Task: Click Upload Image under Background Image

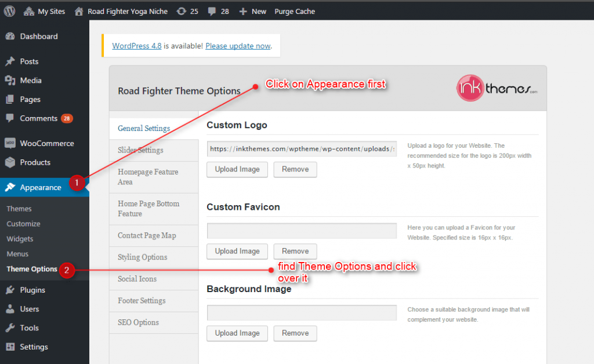Action: (x=237, y=333)
